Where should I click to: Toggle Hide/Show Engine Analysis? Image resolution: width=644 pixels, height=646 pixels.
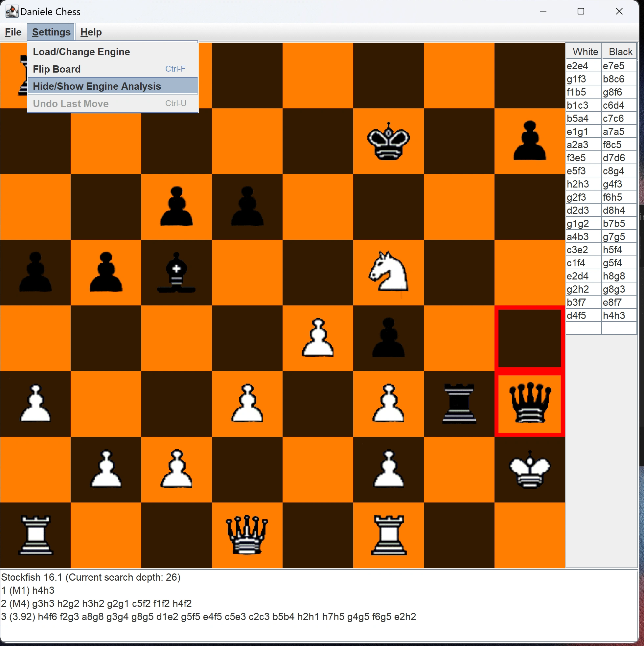[x=113, y=86]
